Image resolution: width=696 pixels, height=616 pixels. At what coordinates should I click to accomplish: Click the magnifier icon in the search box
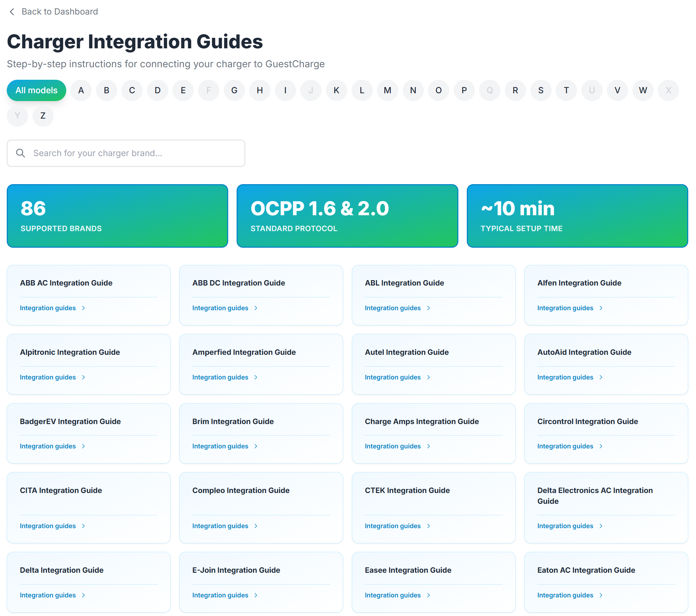coord(21,153)
